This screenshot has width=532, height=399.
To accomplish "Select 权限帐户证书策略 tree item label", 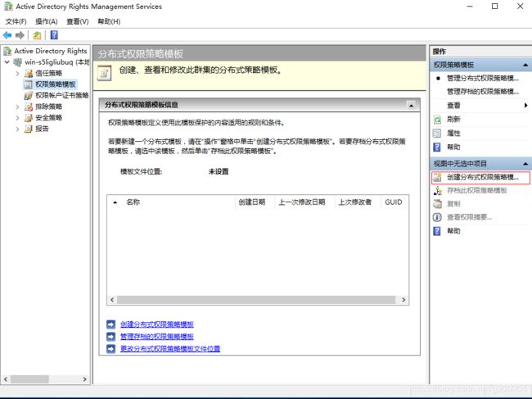I will pyautogui.click(x=61, y=95).
